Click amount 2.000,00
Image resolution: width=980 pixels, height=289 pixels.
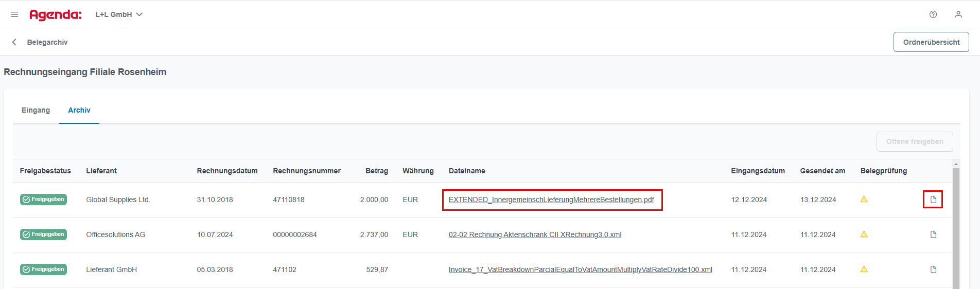point(374,200)
